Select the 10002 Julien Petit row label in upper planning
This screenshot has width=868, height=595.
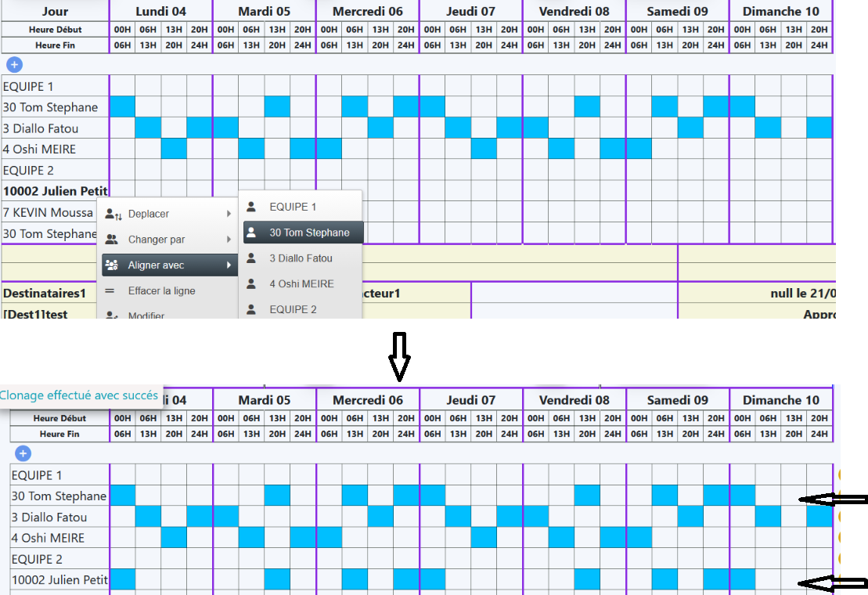(56, 192)
